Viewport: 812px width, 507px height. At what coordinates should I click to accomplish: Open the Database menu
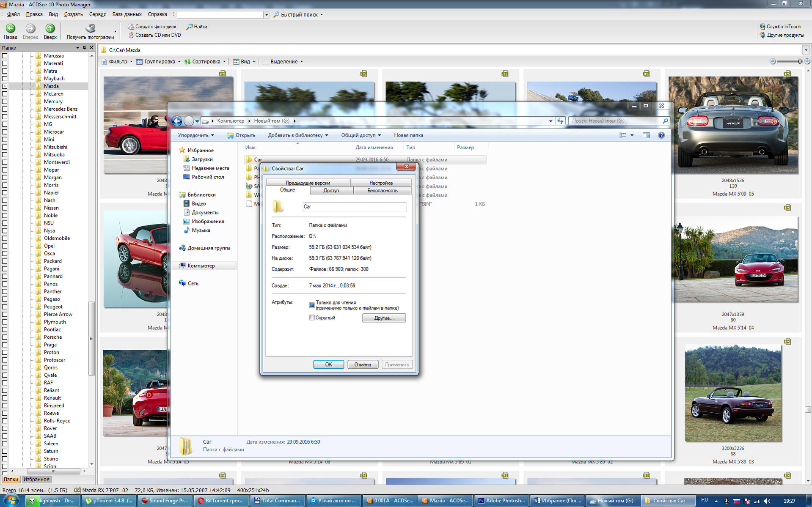point(127,14)
